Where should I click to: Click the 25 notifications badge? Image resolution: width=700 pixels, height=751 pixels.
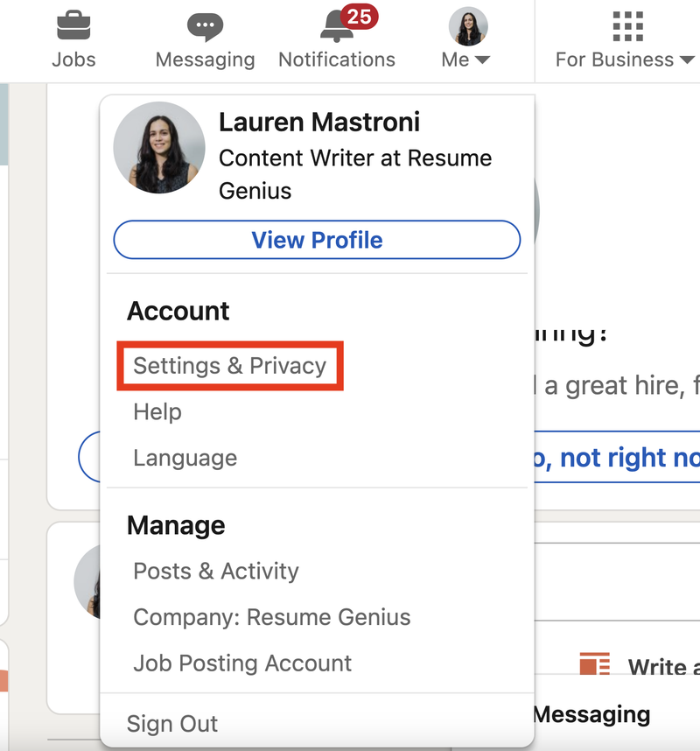pyautogui.click(x=359, y=17)
